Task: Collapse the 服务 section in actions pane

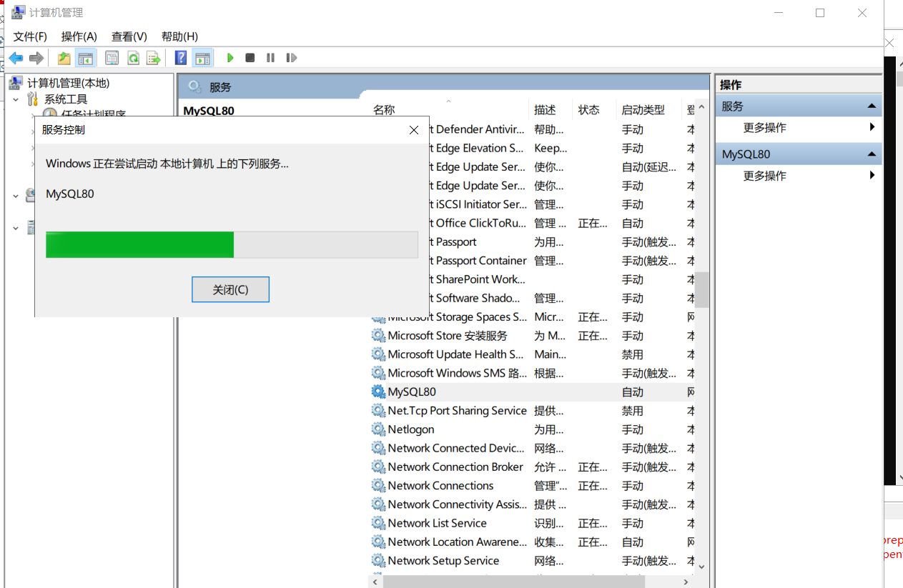Action: click(x=872, y=106)
